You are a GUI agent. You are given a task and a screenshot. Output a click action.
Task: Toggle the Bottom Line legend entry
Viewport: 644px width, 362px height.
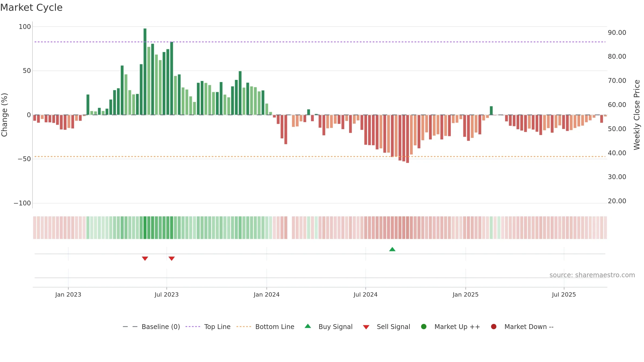tap(265, 327)
